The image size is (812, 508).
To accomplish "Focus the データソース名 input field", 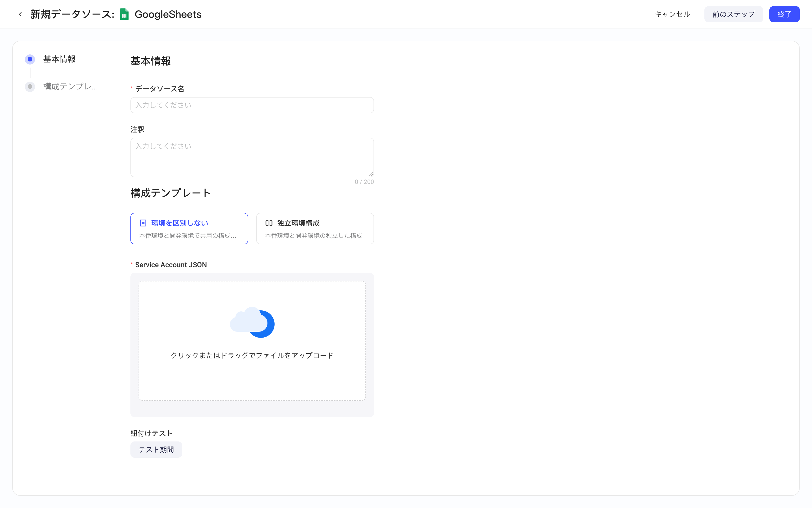I will (x=252, y=105).
